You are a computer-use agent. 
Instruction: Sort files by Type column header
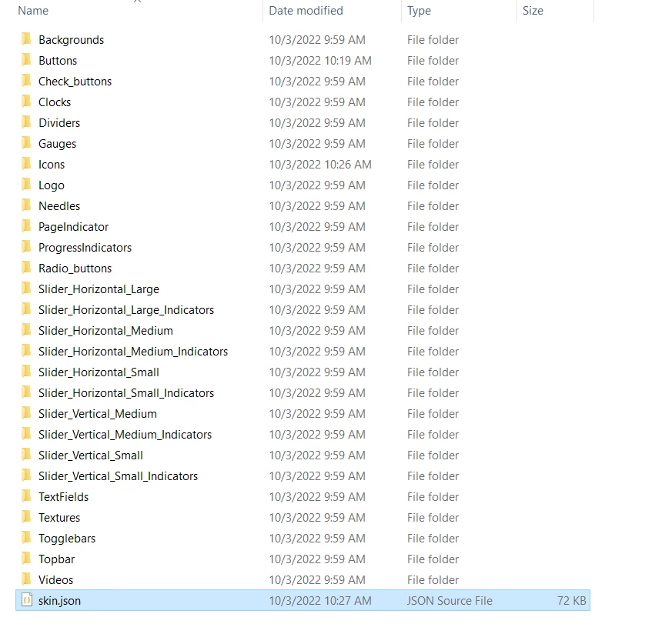click(x=419, y=11)
